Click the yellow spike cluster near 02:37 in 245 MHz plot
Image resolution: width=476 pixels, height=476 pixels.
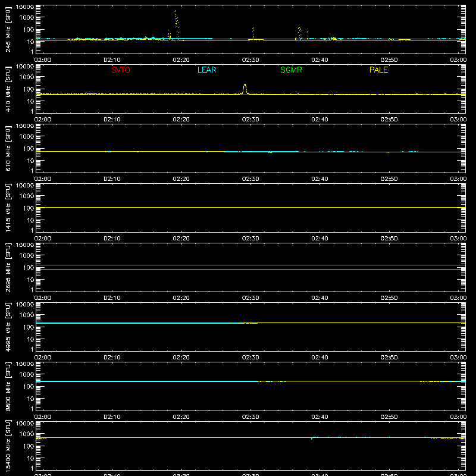point(300,33)
